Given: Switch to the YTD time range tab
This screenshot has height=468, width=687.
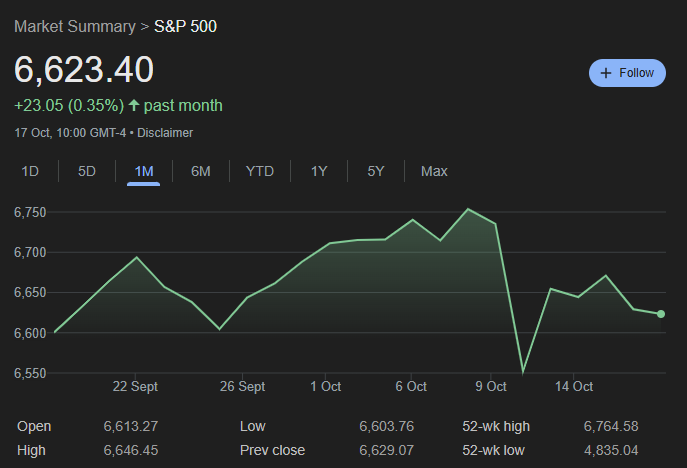Looking at the screenshot, I should point(260,171).
